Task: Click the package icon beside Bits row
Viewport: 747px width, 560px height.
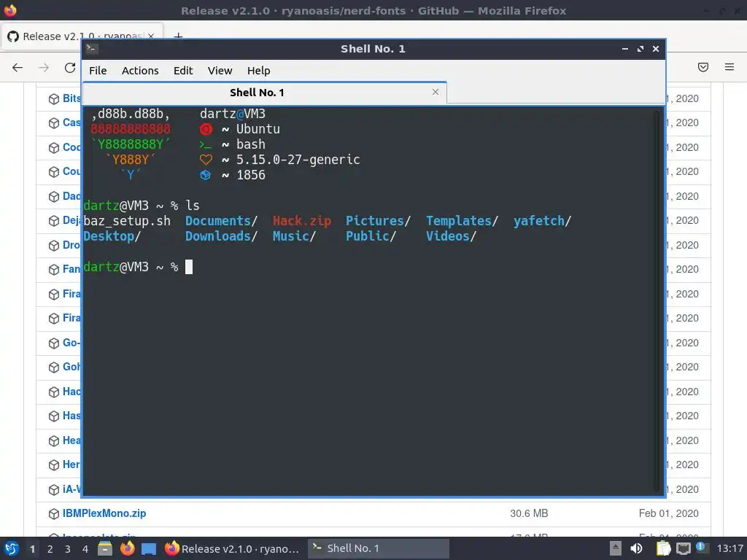Action: pyautogui.click(x=54, y=99)
